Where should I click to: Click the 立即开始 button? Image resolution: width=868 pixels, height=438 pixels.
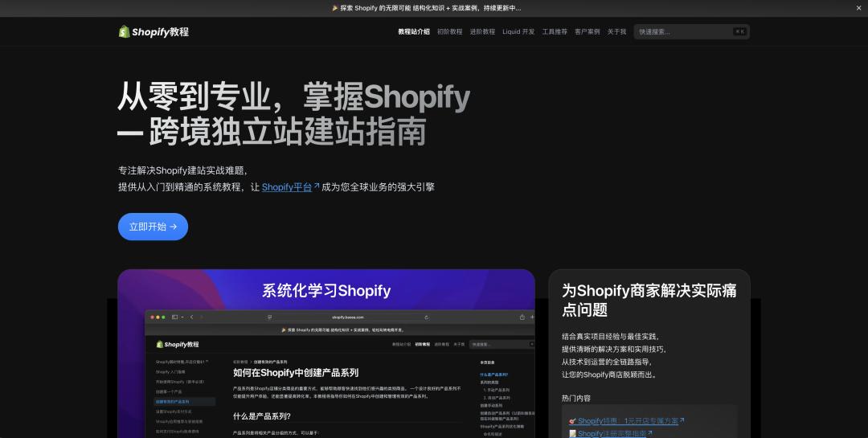(153, 227)
